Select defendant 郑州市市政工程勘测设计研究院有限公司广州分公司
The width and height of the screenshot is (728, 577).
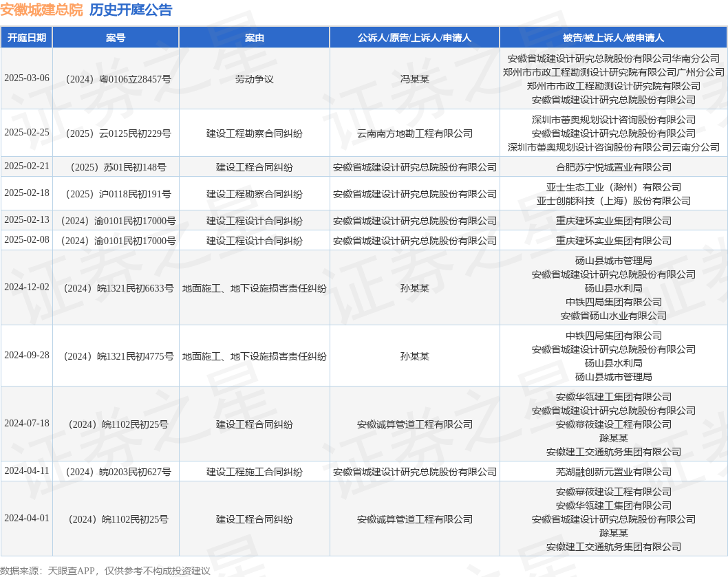613,72
